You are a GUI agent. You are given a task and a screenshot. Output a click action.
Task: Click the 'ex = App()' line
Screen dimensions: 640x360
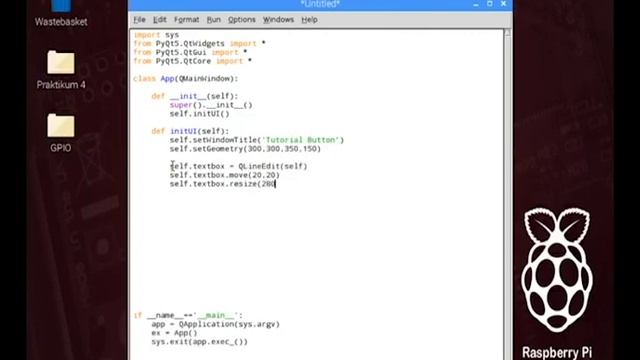(174, 333)
